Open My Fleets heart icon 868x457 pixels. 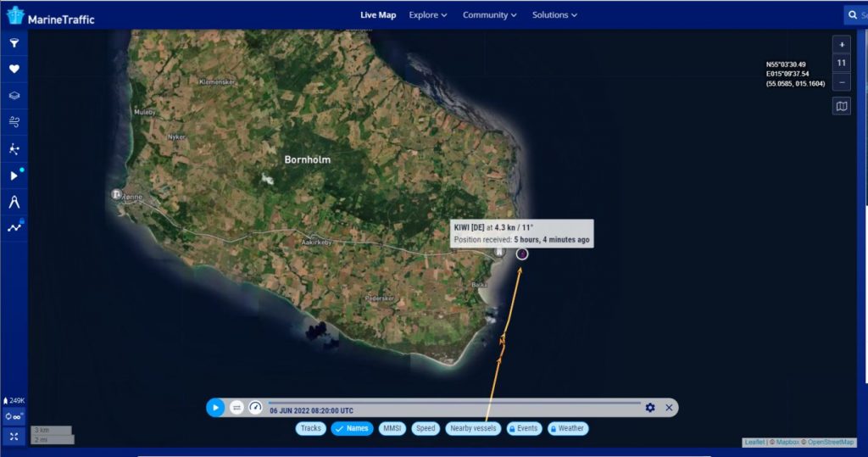pyautogui.click(x=14, y=70)
